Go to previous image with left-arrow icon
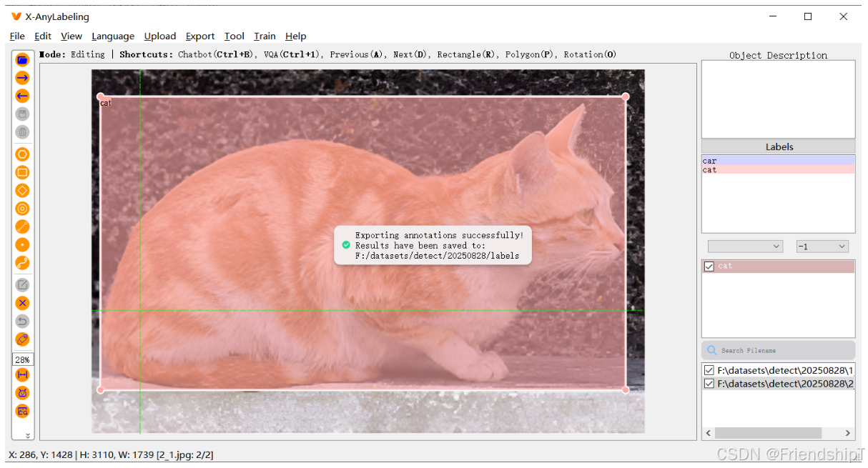The height and width of the screenshot is (468, 868). [x=22, y=96]
